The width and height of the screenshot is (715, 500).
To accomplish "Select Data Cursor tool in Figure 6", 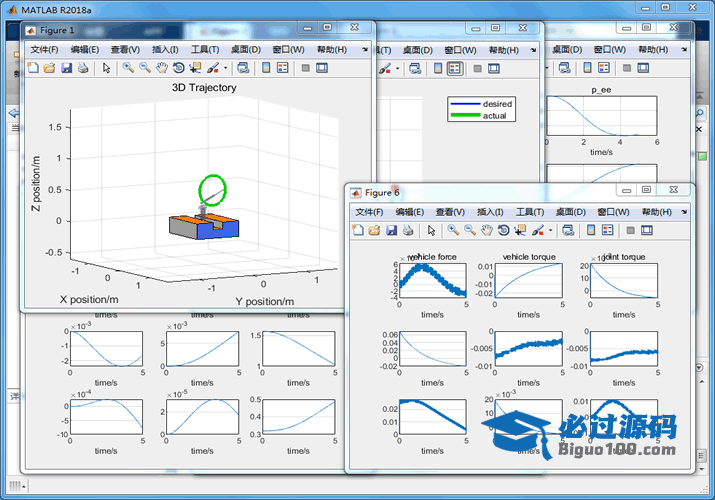I will click(520, 230).
